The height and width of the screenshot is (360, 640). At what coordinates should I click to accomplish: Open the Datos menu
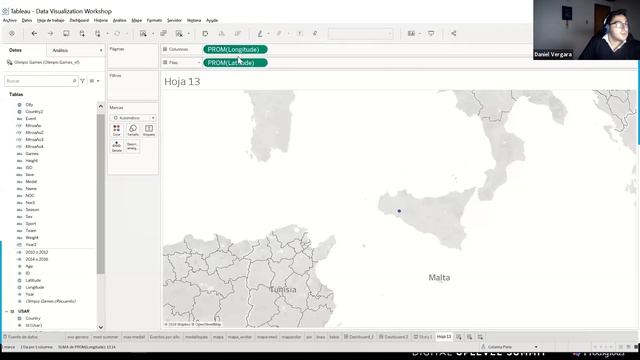(27, 20)
